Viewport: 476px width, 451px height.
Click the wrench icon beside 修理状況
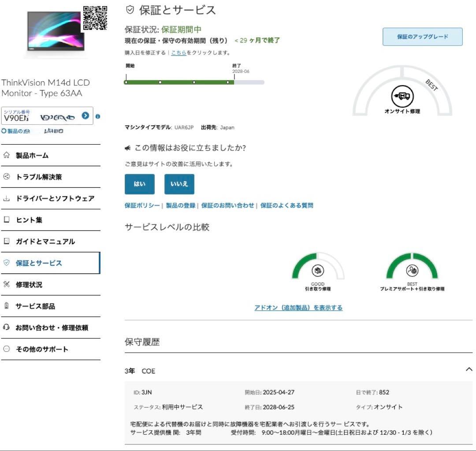click(x=6, y=284)
